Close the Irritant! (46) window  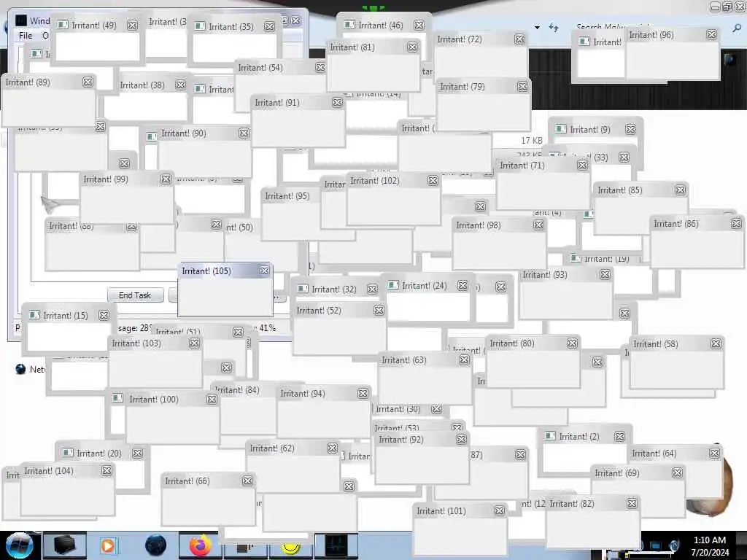point(419,25)
